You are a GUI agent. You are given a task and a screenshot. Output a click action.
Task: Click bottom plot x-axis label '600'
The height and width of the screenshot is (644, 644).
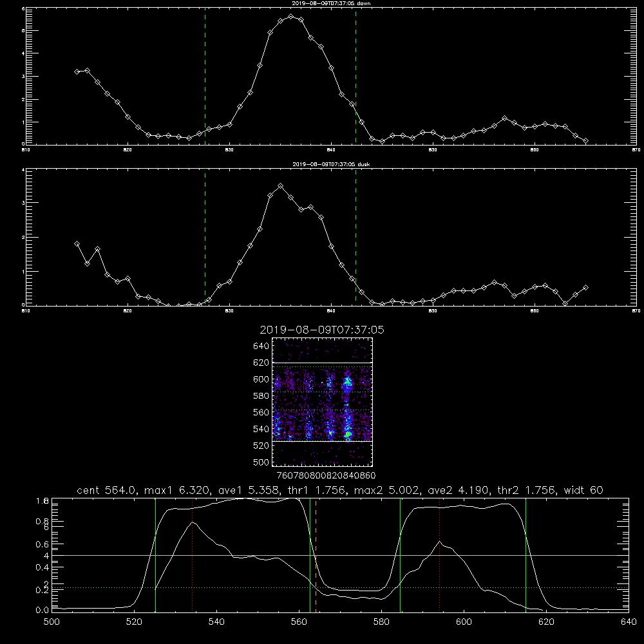[464, 622]
